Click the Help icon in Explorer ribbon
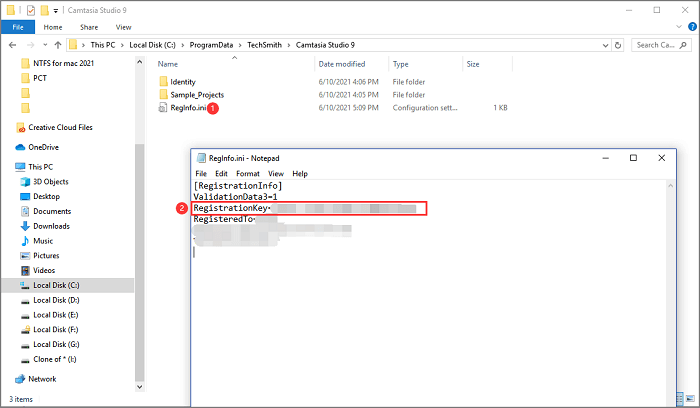The image size is (700, 408). point(691,28)
